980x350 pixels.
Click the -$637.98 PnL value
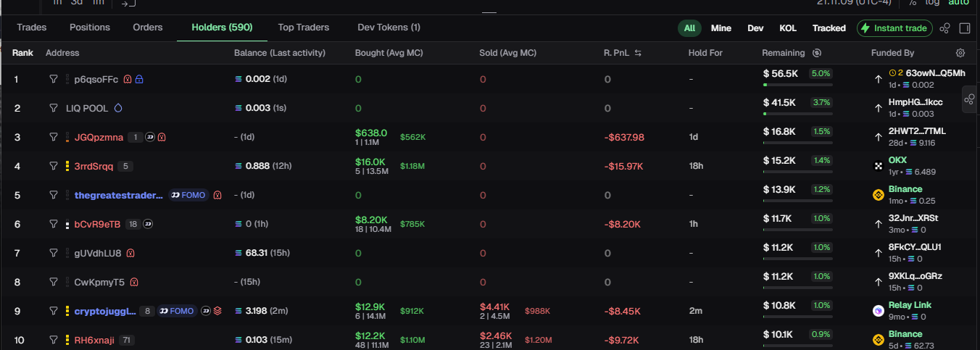coord(624,137)
